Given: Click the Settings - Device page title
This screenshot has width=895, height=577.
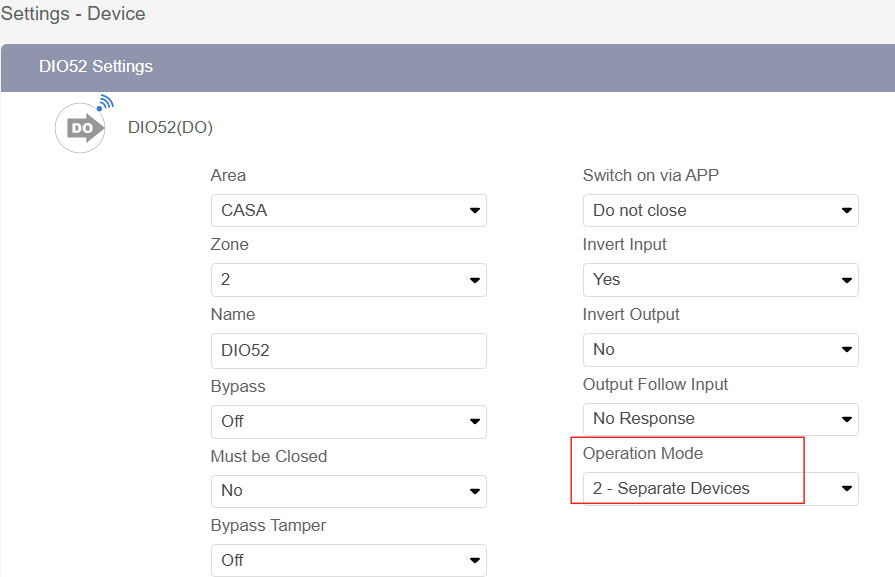Looking at the screenshot, I should pos(73,14).
